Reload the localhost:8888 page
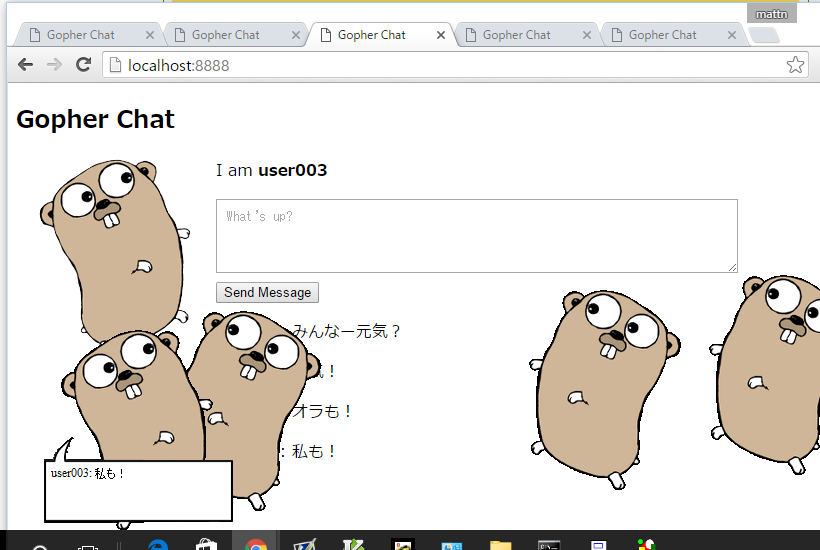Image resolution: width=820 pixels, height=550 pixels. [x=83, y=65]
